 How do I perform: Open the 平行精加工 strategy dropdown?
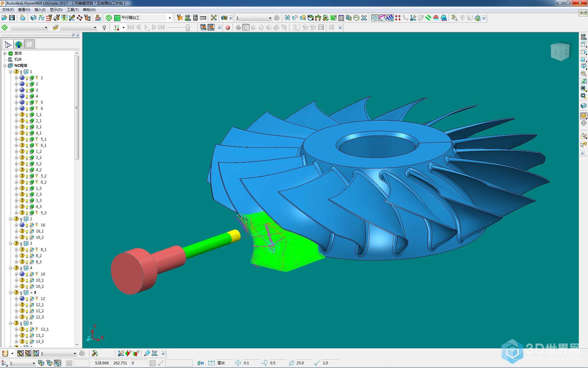(170, 18)
